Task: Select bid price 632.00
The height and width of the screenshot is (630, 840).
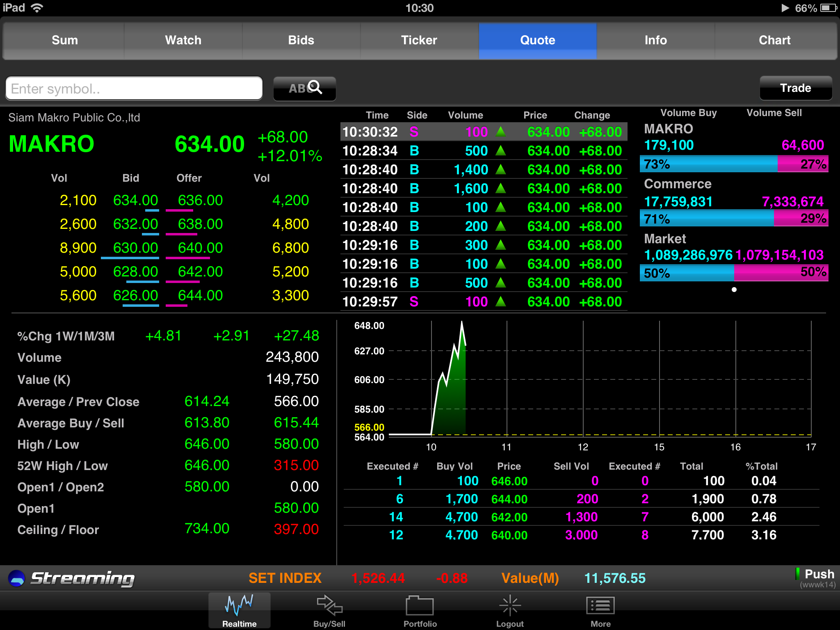Action: 135,224
